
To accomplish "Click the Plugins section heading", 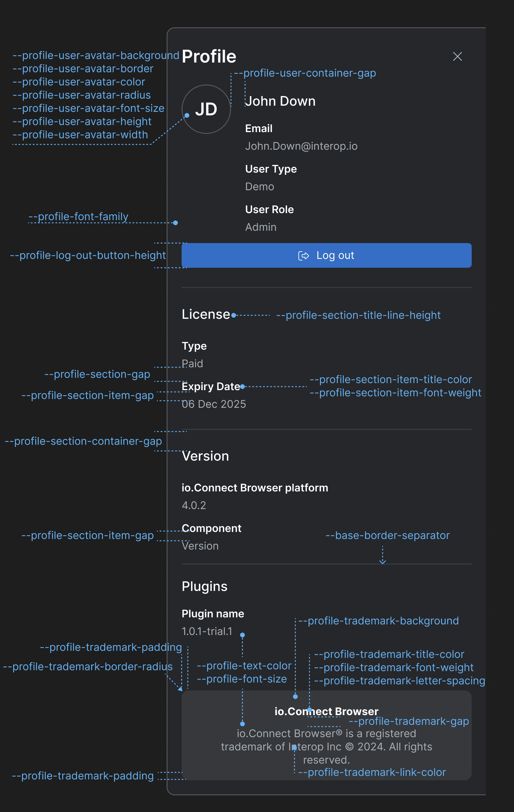I will [205, 587].
